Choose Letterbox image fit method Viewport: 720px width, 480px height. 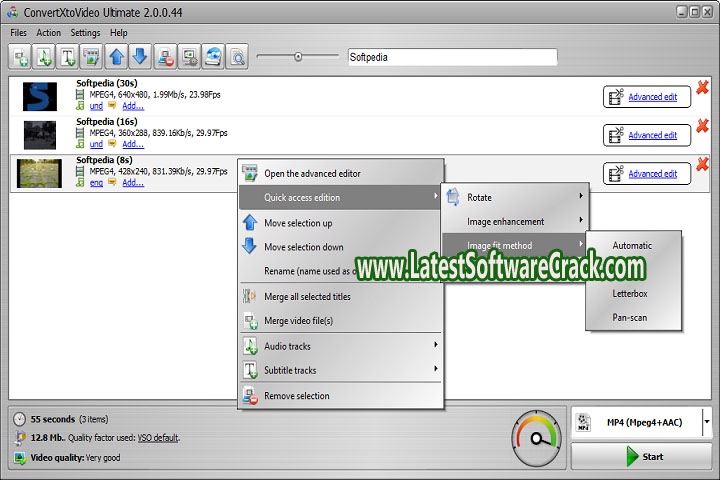coord(630,294)
